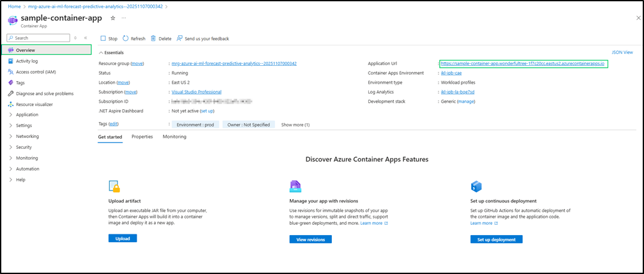Click the Stop toolbar icon

(103, 38)
